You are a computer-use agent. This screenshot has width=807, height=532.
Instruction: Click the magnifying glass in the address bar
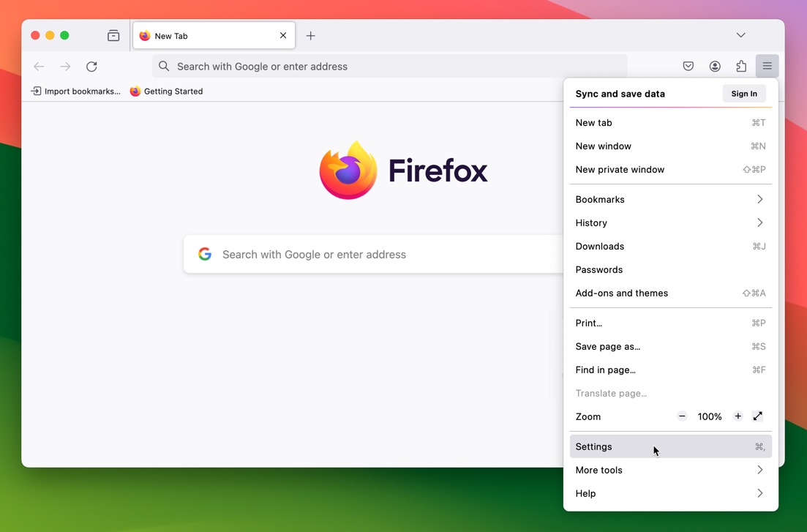pyautogui.click(x=162, y=66)
